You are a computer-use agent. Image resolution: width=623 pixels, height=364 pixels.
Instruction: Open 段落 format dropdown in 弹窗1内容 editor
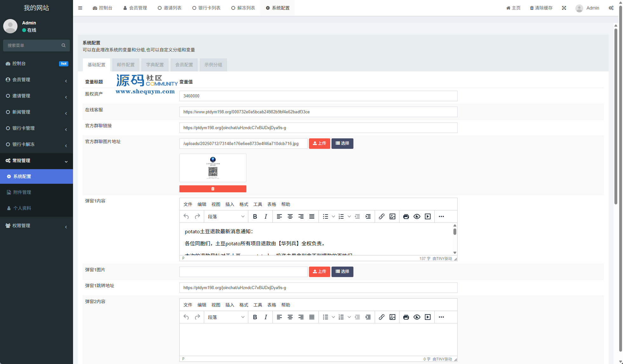226,216
